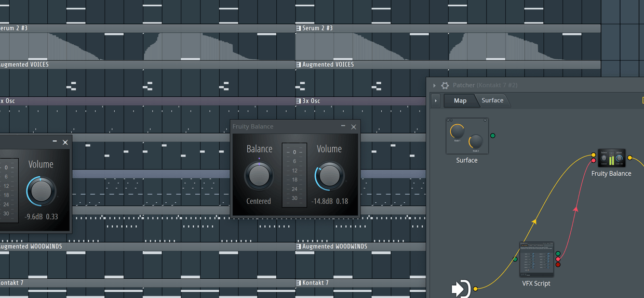644x298 pixels.
Task: Click the '-9.6dB 0.33' volume readout
Action: pos(42,216)
